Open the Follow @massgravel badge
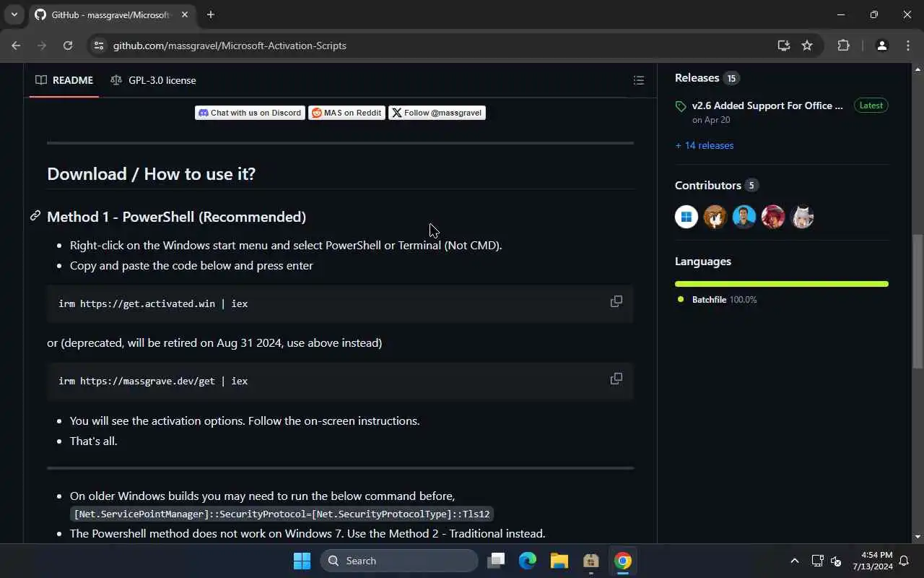Viewport: 924px width, 578px height. (x=437, y=113)
